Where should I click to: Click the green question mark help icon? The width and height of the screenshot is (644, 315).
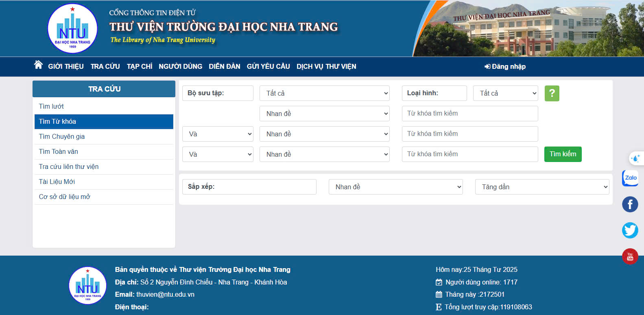point(552,93)
